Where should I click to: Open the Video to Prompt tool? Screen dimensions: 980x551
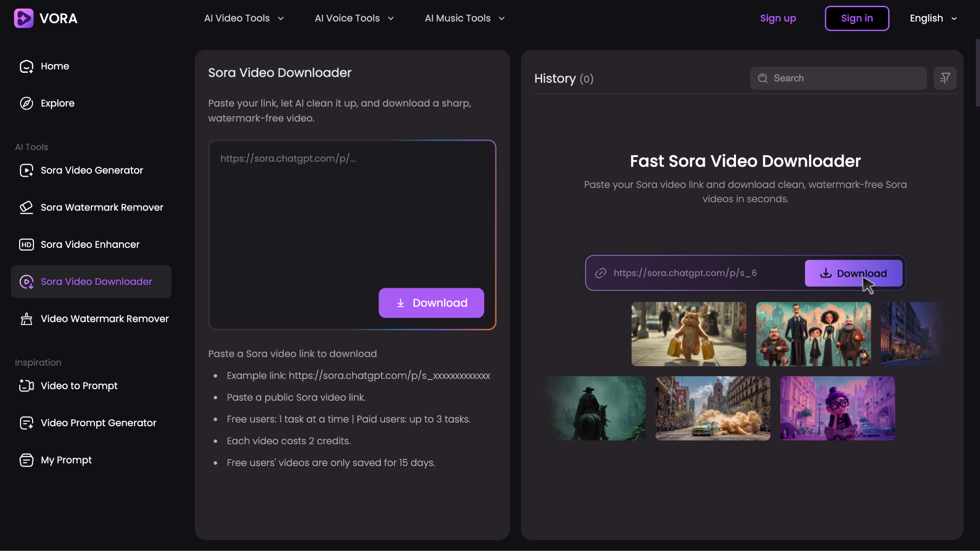[78, 385]
